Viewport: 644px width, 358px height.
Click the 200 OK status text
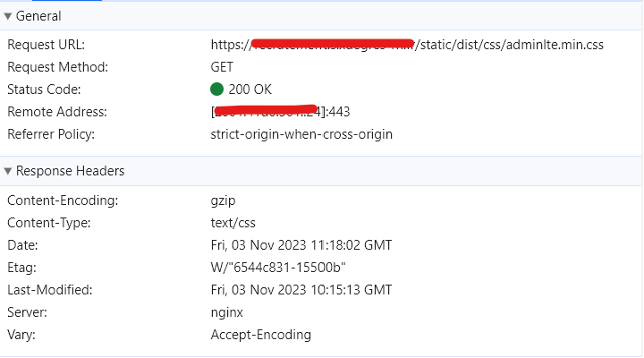(x=250, y=89)
